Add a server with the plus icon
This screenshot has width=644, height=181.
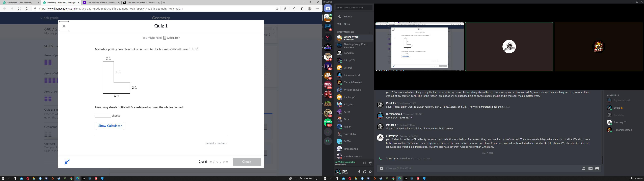[328, 132]
